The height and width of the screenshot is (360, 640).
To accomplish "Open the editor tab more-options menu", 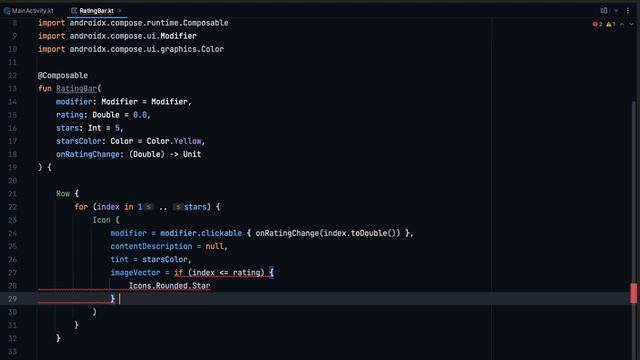I will point(628,11).
